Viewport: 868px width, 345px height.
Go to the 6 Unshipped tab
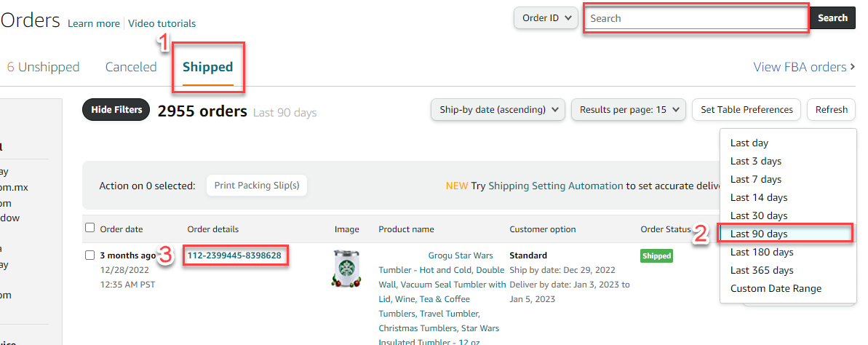43,67
